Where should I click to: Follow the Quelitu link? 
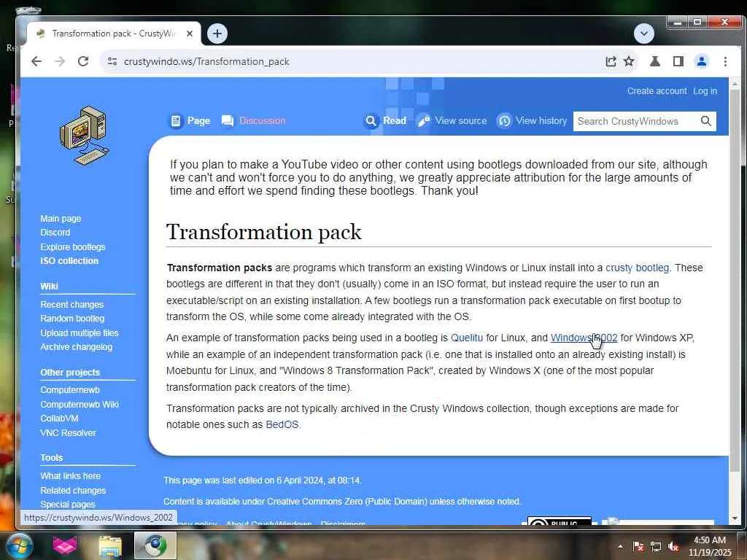pyautogui.click(x=467, y=338)
